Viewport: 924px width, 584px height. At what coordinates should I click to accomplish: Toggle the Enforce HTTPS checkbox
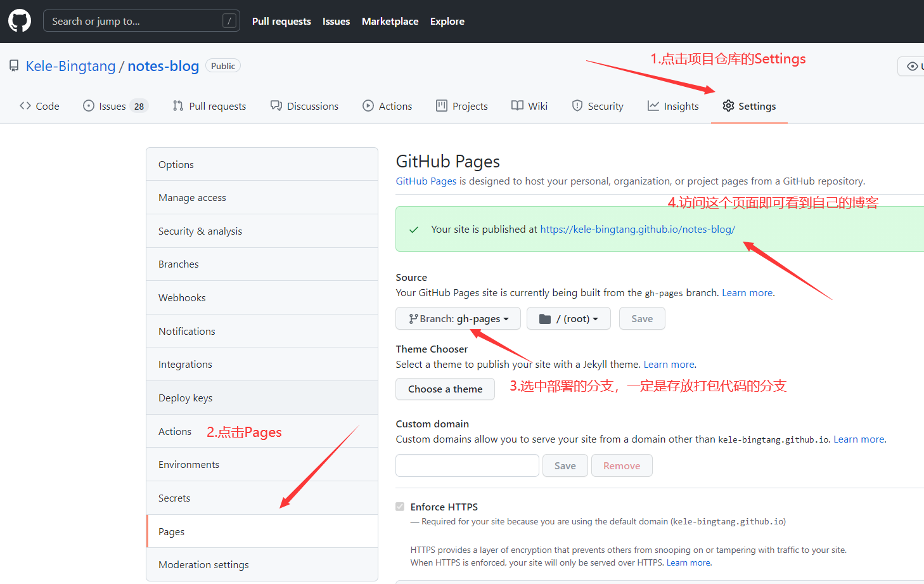click(400, 507)
